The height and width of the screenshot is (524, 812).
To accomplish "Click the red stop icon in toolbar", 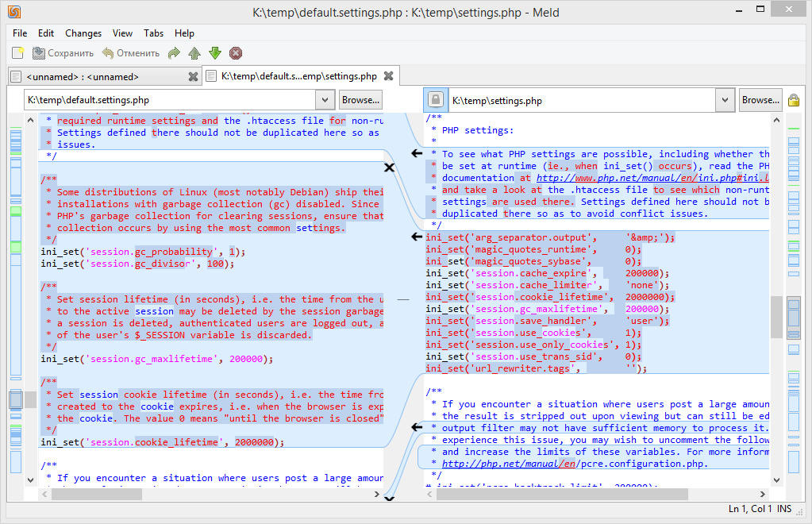I will click(x=236, y=53).
